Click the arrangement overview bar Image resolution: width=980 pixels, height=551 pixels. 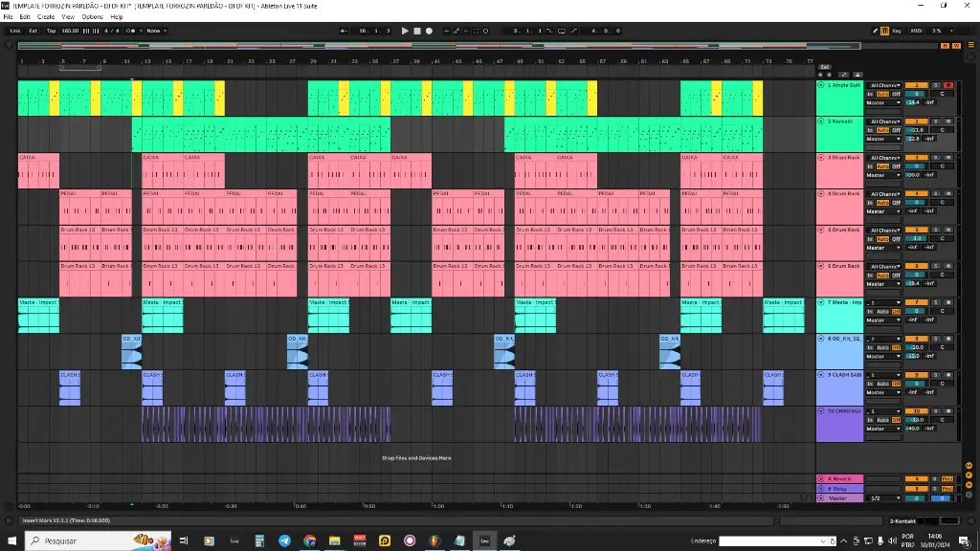438,46
